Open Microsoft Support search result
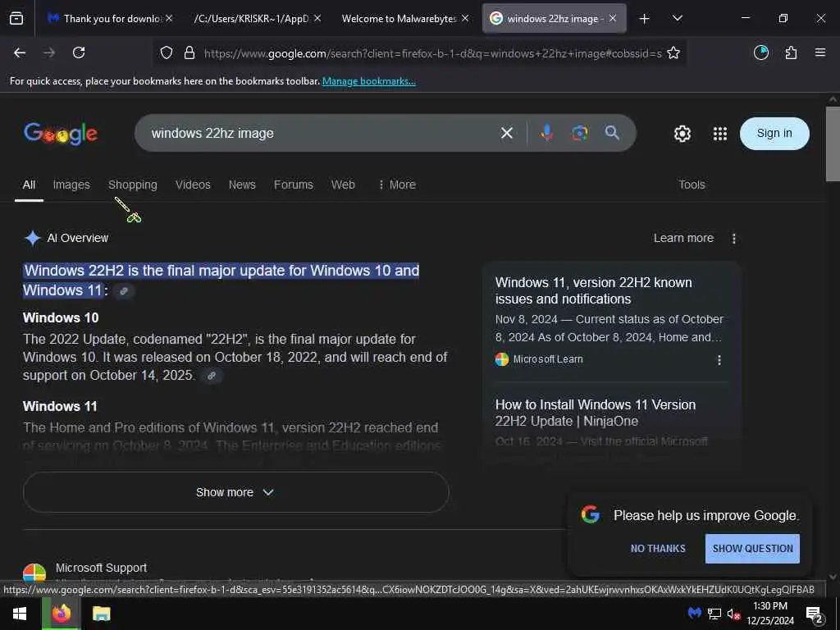Image resolution: width=840 pixels, height=630 pixels. coord(101,568)
